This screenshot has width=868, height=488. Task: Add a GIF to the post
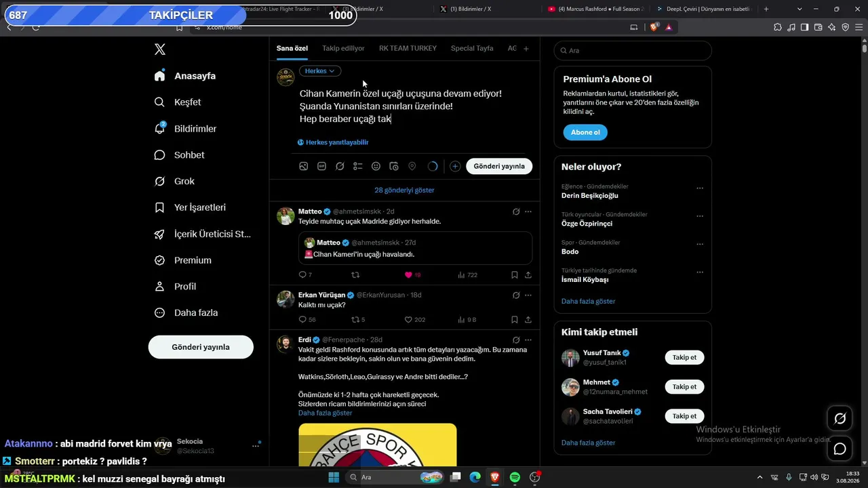click(x=321, y=166)
